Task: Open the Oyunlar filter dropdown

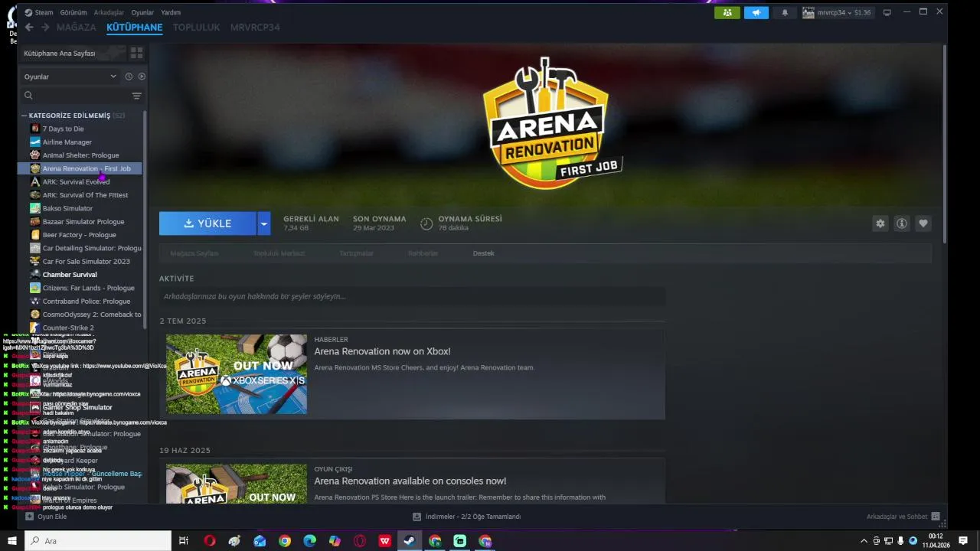Action: [70, 77]
